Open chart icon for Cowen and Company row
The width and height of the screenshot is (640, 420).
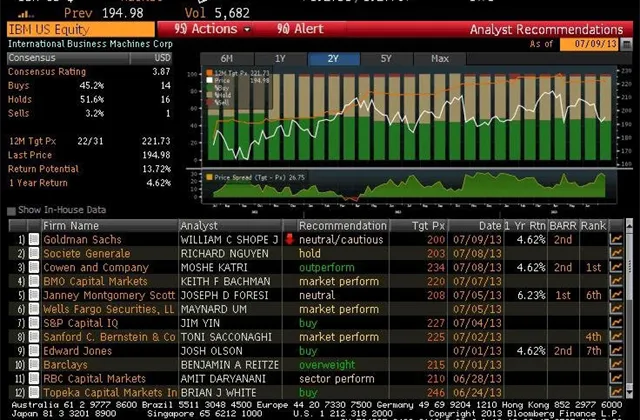pyautogui.click(x=616, y=267)
